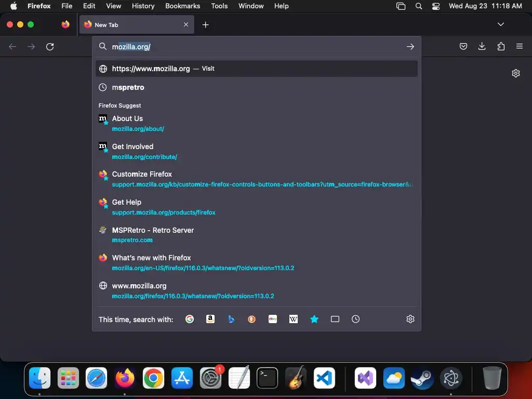Viewport: 532px width, 399px height.
Task: Open Finder from the Dock
Action: click(x=39, y=378)
